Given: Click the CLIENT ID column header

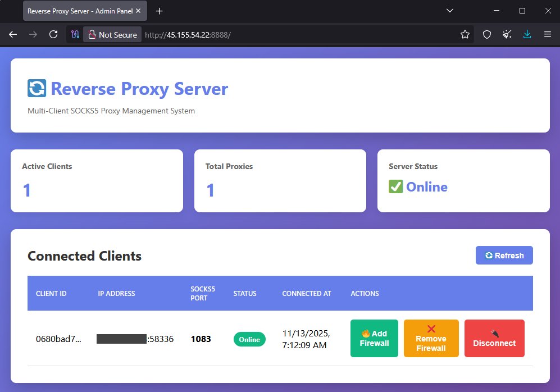Looking at the screenshot, I should pos(51,294).
